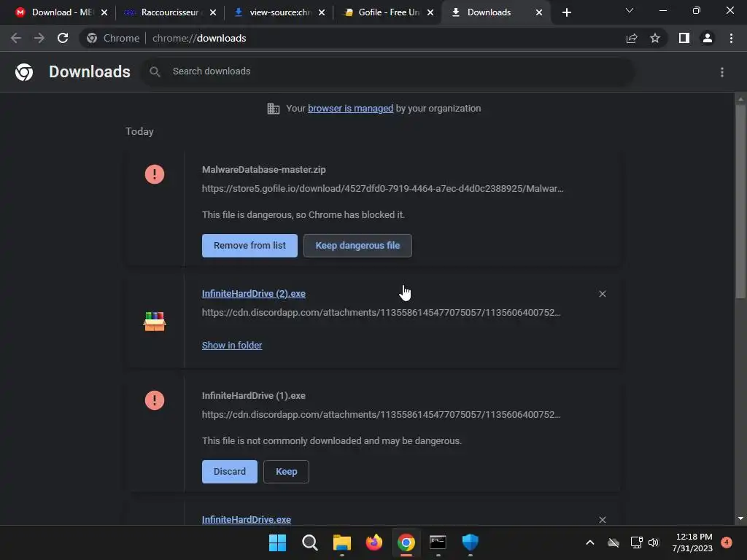
Task: Close the Downloads tab
Action: click(539, 12)
